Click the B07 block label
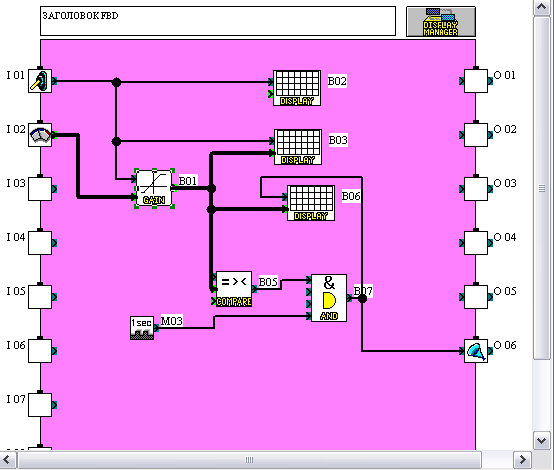This screenshot has width=554, height=470. [364, 291]
